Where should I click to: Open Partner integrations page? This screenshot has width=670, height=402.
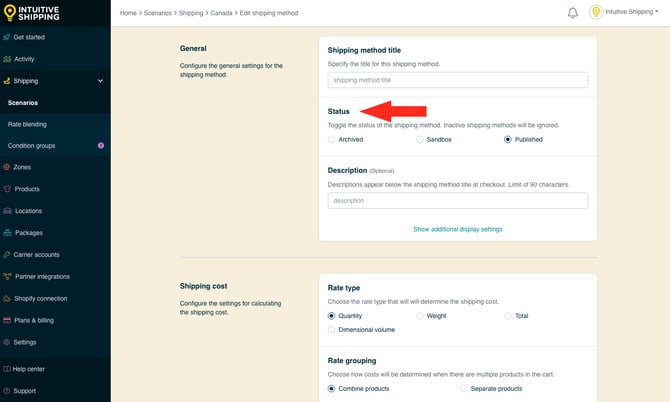click(42, 276)
